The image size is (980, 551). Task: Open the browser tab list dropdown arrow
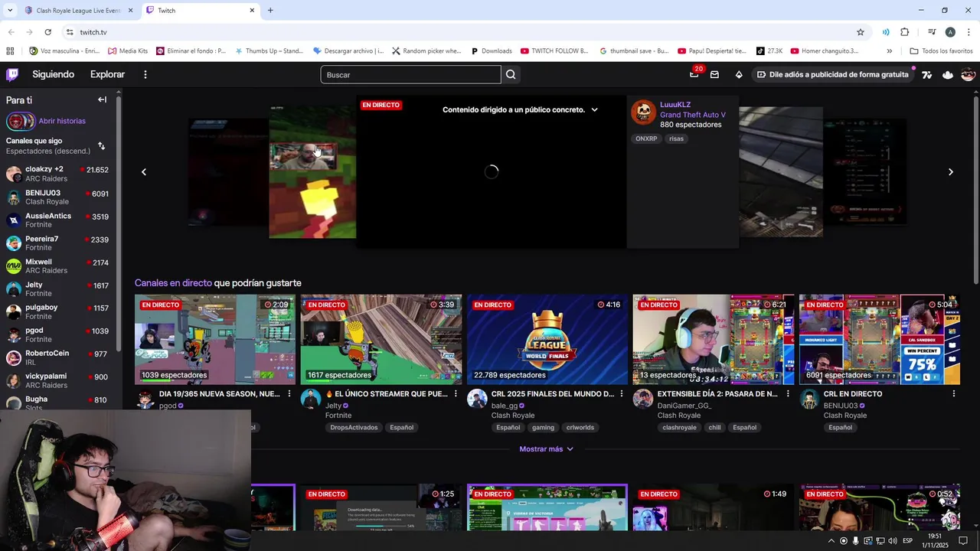tap(10, 11)
